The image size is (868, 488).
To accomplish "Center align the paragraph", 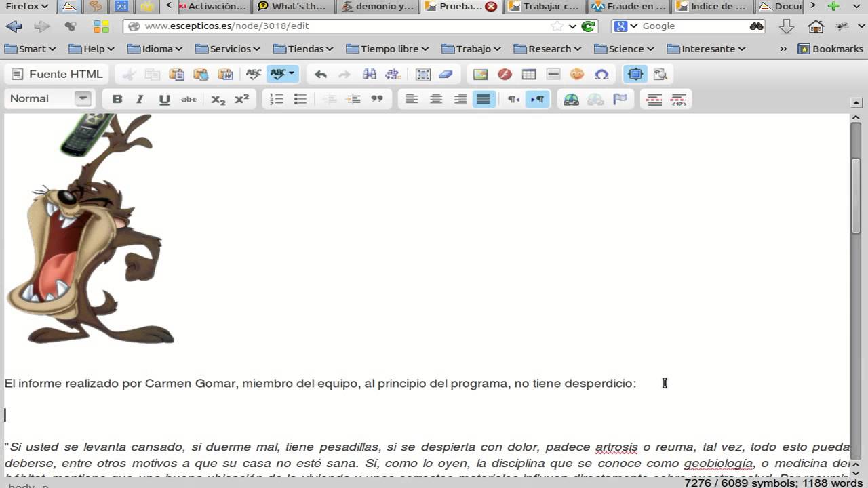I will click(x=436, y=99).
